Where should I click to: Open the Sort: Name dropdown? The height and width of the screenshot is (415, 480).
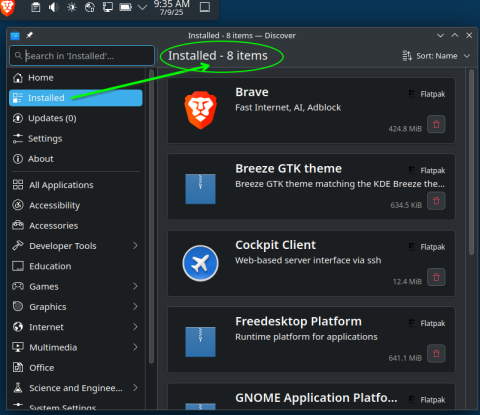[x=436, y=56]
